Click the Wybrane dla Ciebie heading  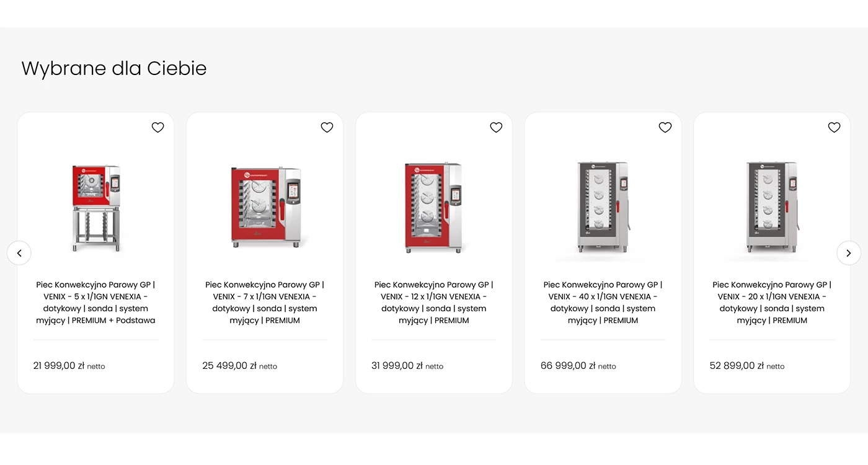click(x=114, y=68)
